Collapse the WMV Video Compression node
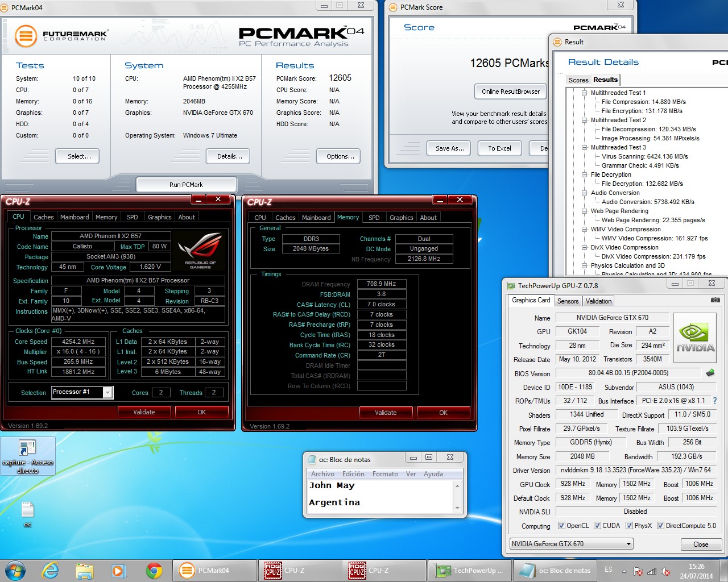The image size is (728, 582). click(584, 229)
